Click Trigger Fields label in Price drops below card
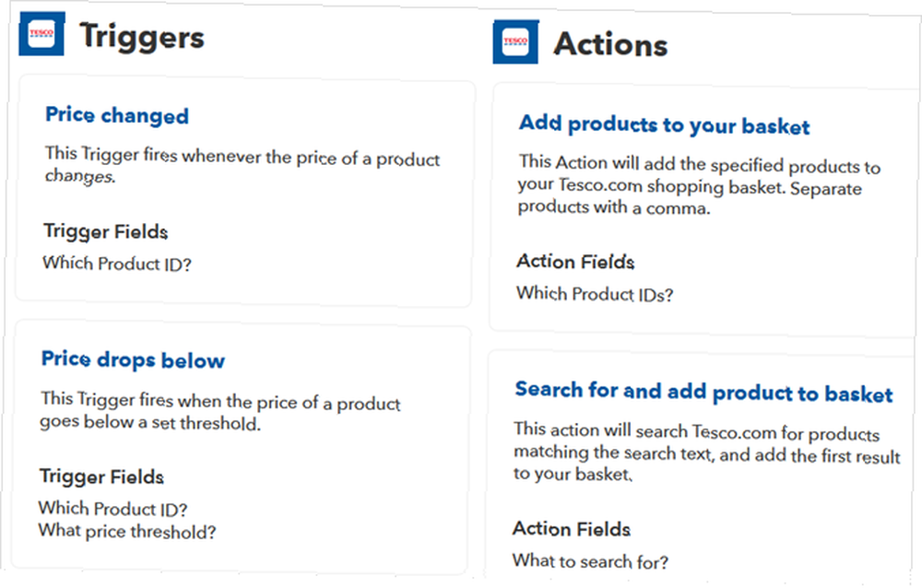This screenshot has width=922, height=588. coord(101,476)
